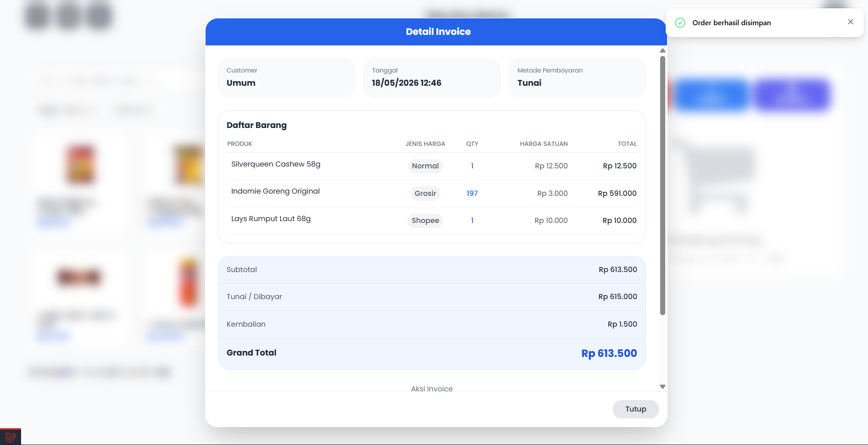The image size is (868, 445).
Task: Click the 'Detail Invoice' modal title
Action: click(x=438, y=32)
